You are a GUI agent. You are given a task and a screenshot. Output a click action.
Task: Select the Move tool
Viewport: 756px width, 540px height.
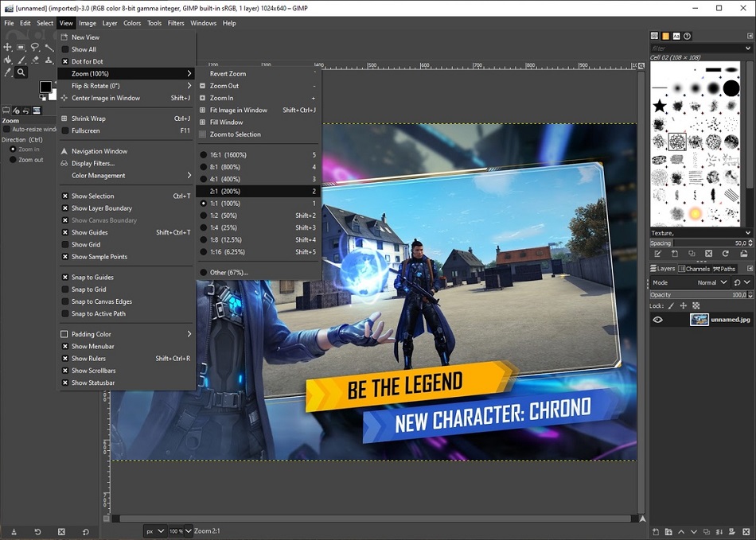7,46
